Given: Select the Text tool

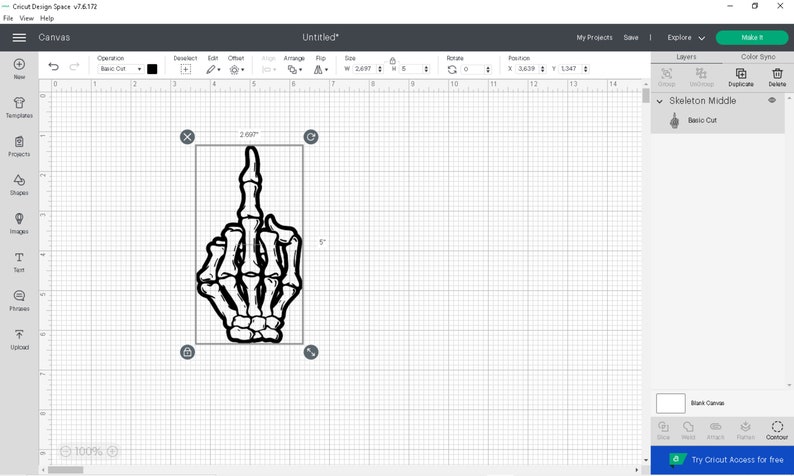Looking at the screenshot, I should tap(19, 261).
